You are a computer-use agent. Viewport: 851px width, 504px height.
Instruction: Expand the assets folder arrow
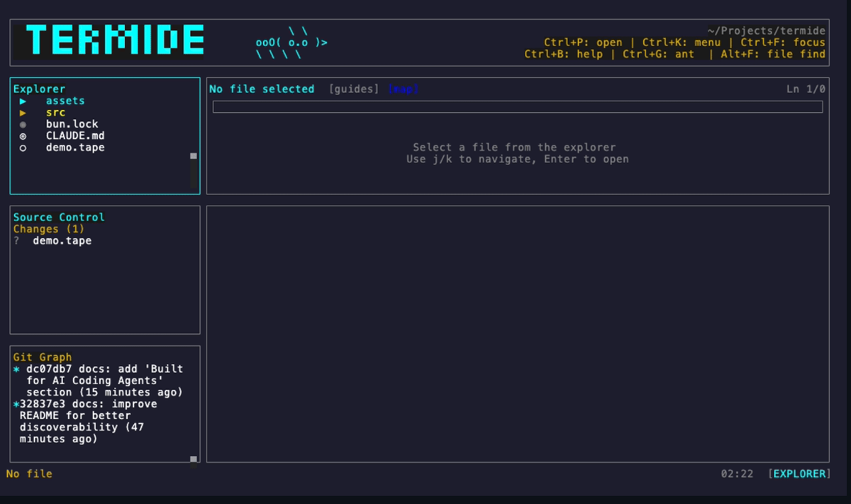tap(23, 101)
